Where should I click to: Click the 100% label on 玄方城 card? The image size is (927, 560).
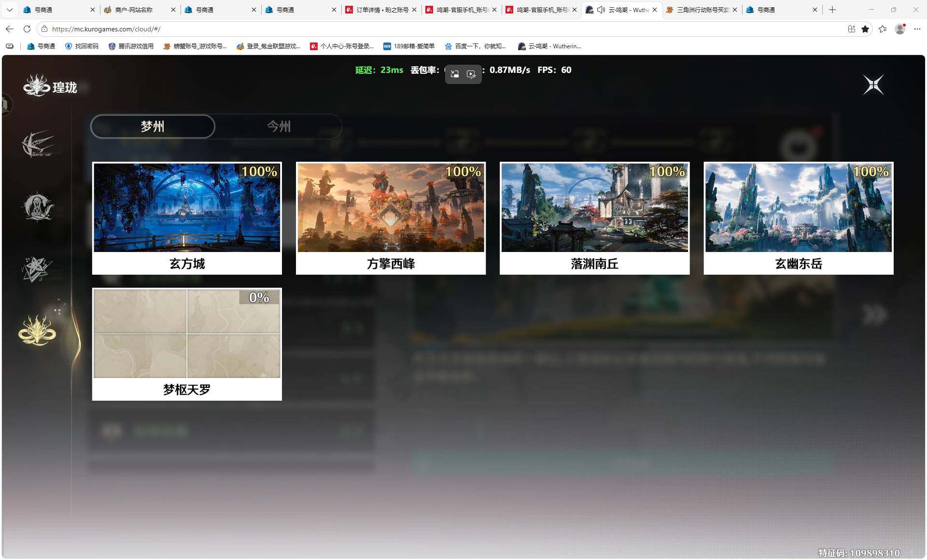point(259,171)
